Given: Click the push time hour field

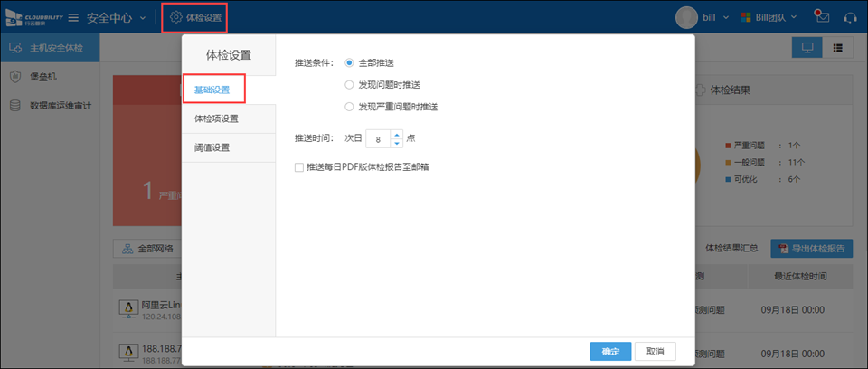Looking at the screenshot, I should tap(379, 139).
